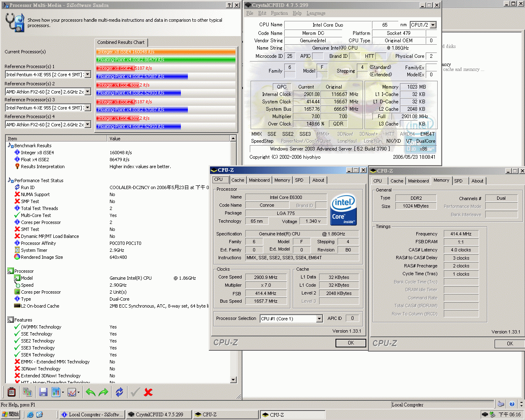This screenshot has height=420, width=525.
Task: Open the File menu in CrystalCPUID
Action: (250, 14)
